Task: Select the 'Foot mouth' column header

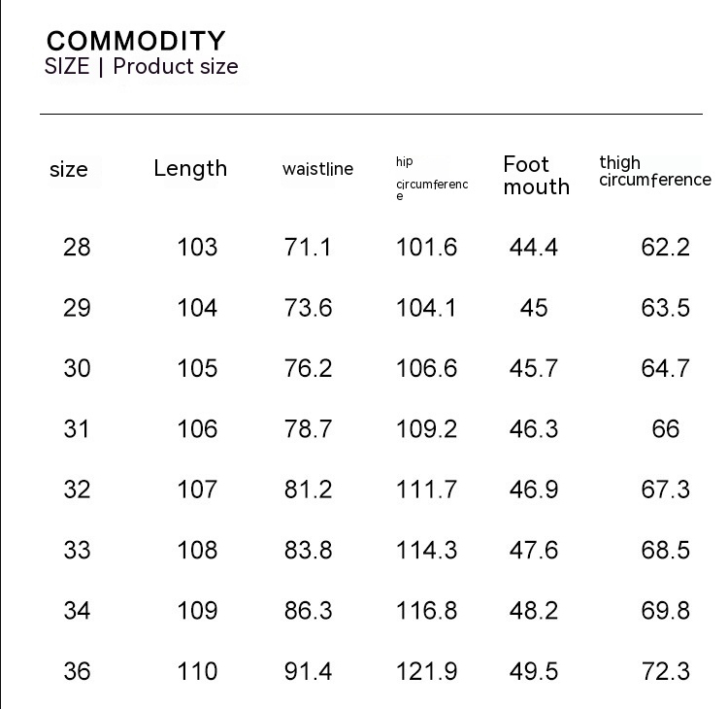Action: [536, 176]
